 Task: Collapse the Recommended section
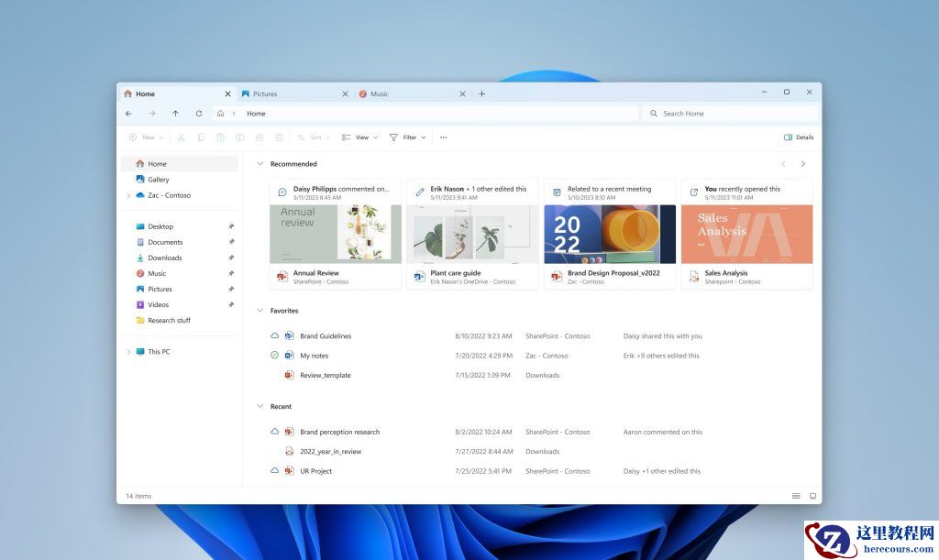pos(260,163)
